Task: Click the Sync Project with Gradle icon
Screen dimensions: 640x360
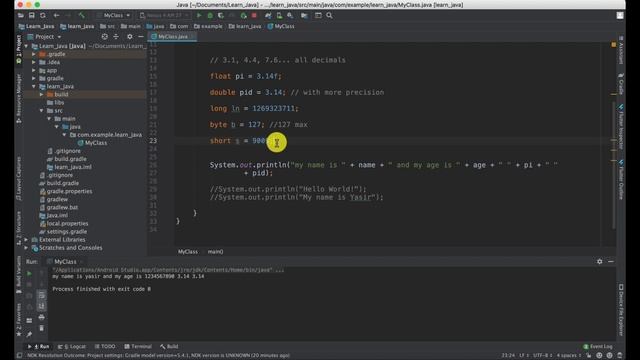Action: 268,16
